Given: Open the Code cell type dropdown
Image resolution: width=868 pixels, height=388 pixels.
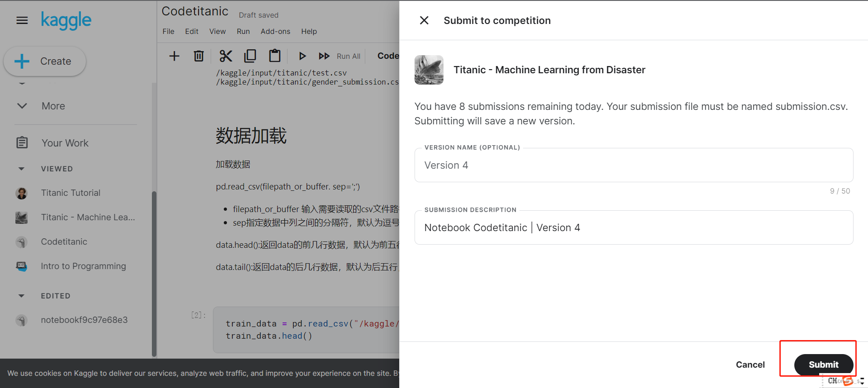Looking at the screenshot, I should coord(388,56).
